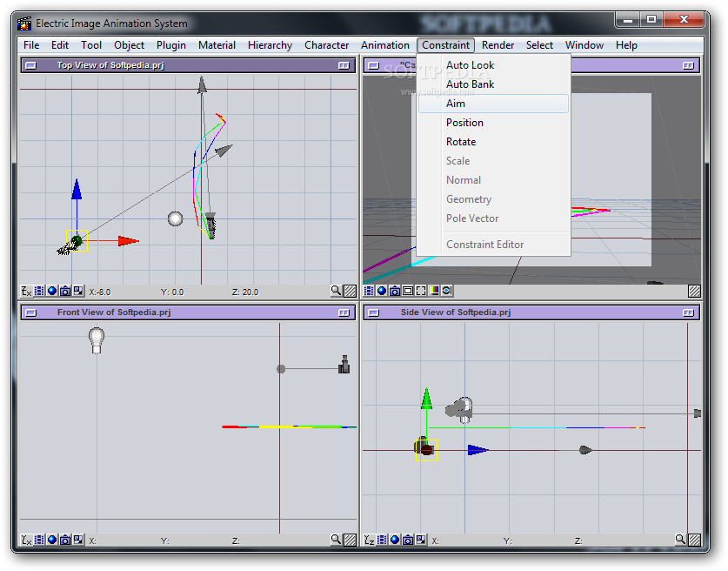This screenshot has width=728, height=571.
Task: Click the green Y-axis arrow handle in Side View
Action: pyautogui.click(x=426, y=400)
